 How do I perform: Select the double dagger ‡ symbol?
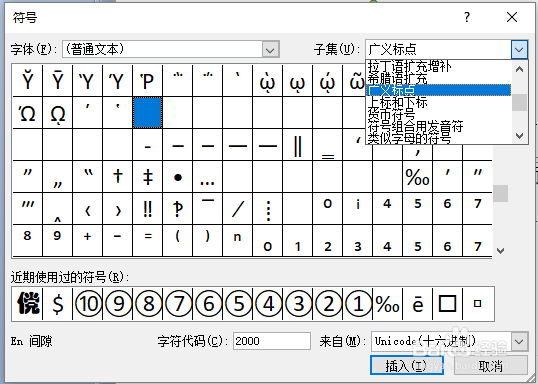click(x=148, y=177)
